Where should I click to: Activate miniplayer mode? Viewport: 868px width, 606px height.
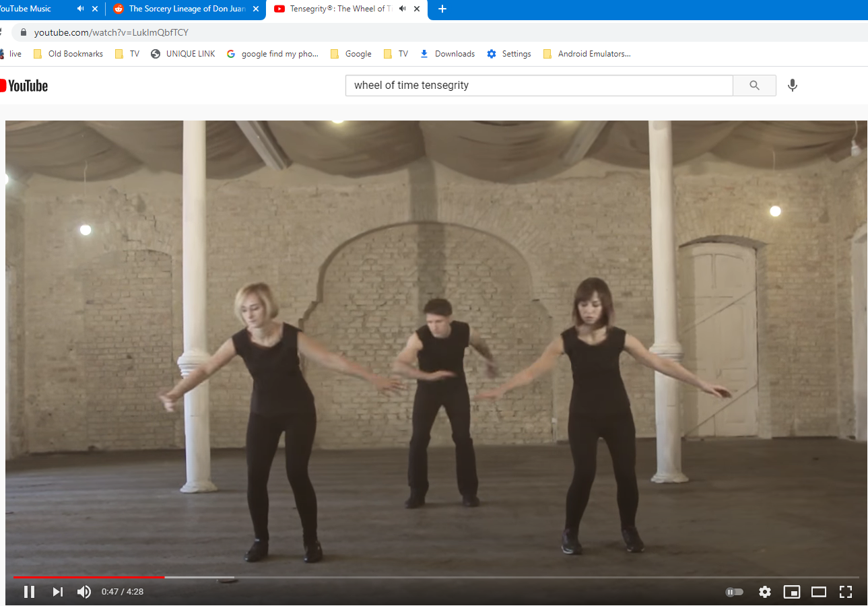tap(791, 592)
